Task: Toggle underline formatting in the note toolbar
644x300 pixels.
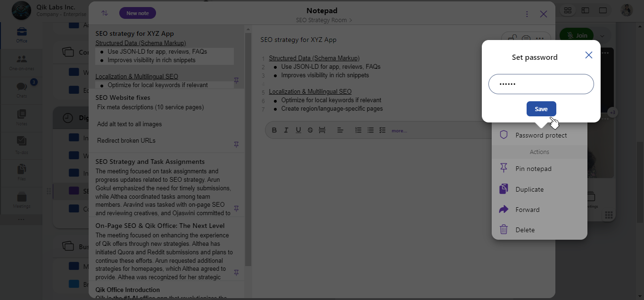Action: point(298,130)
